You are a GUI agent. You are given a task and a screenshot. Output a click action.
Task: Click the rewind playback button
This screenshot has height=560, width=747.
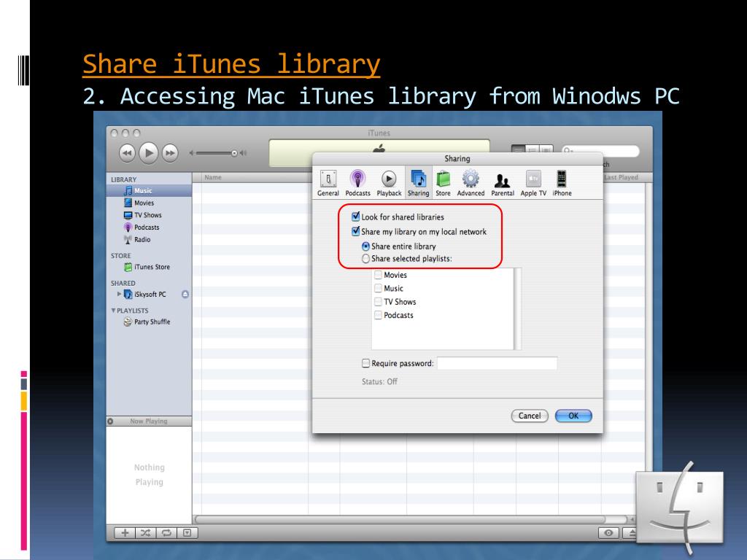(127, 153)
